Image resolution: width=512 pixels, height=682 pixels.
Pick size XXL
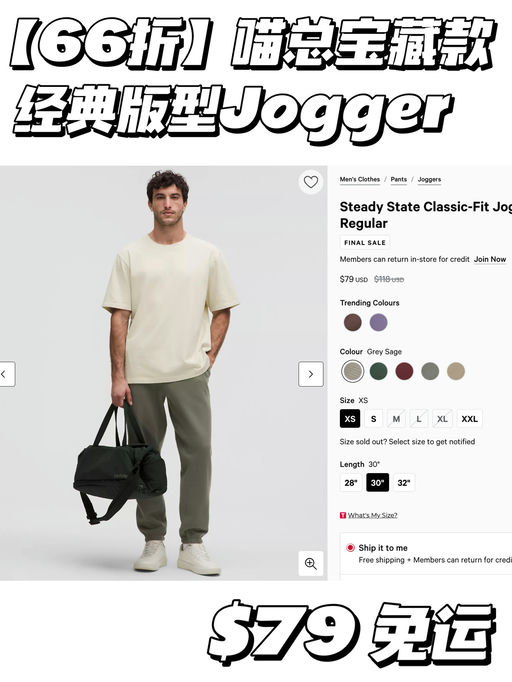(x=469, y=419)
